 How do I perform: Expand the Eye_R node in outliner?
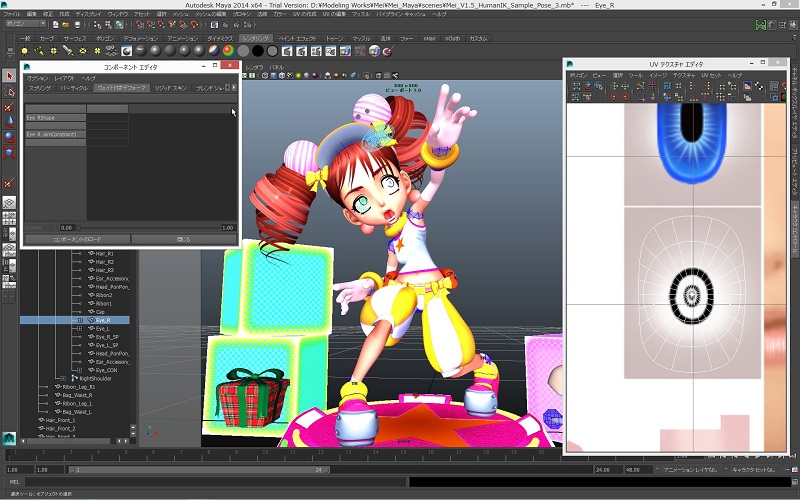[80, 320]
